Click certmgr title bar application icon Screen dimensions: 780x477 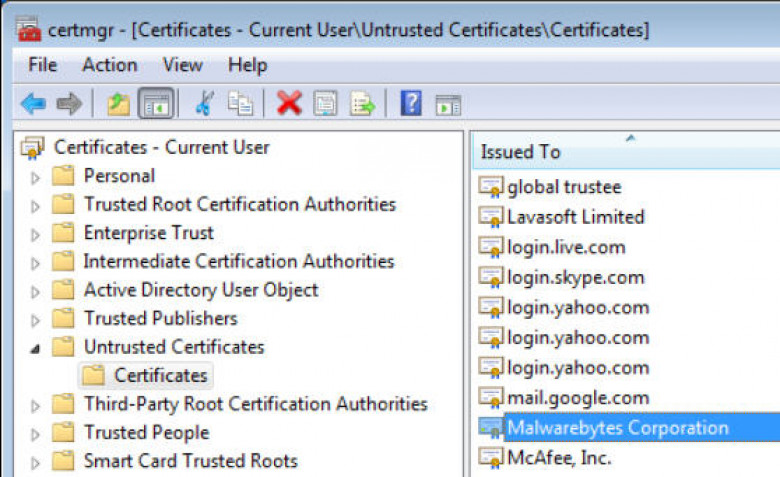28,29
